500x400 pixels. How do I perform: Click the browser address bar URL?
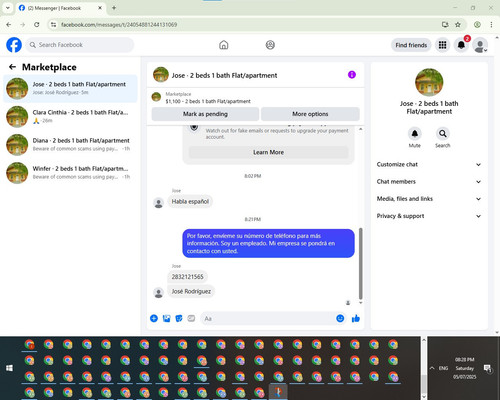(119, 24)
